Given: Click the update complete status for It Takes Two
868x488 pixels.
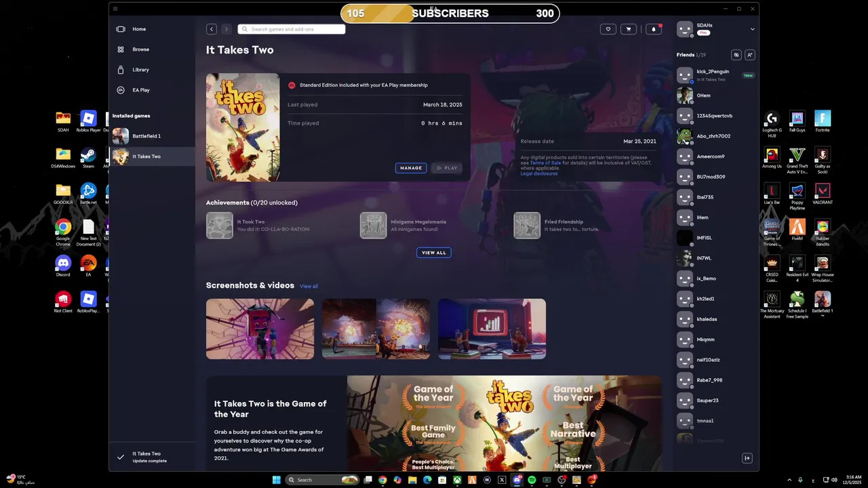Looking at the screenshot, I should 152,457.
